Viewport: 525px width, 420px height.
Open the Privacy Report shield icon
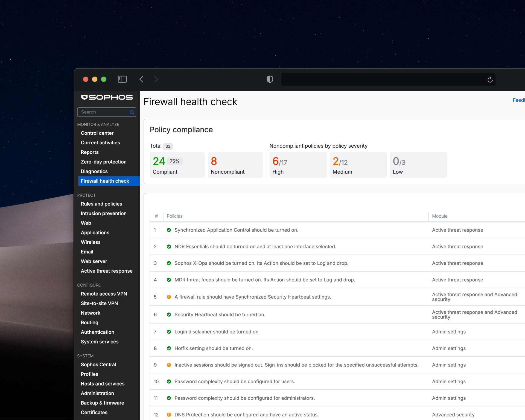click(270, 79)
